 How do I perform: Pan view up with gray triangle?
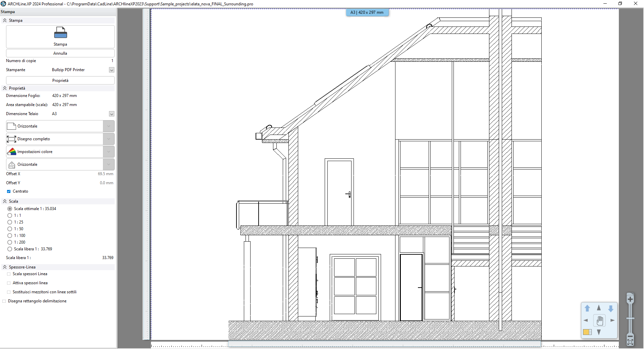click(599, 308)
